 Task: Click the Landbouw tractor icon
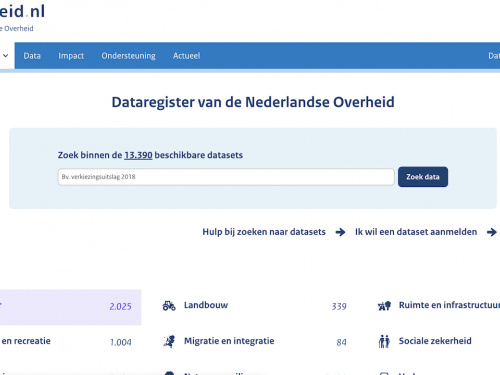169,305
